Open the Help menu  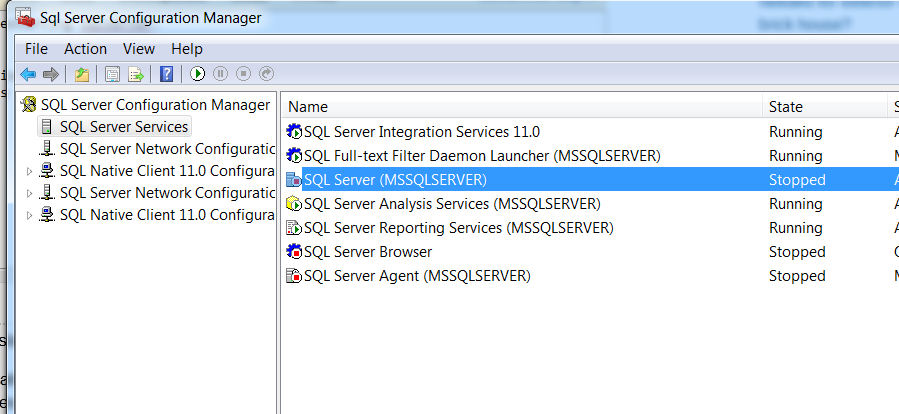click(187, 49)
